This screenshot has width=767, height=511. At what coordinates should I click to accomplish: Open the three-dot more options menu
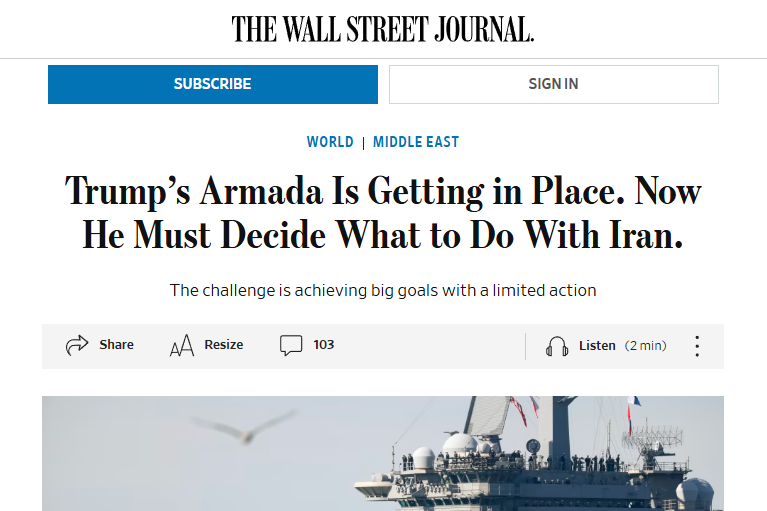click(697, 346)
